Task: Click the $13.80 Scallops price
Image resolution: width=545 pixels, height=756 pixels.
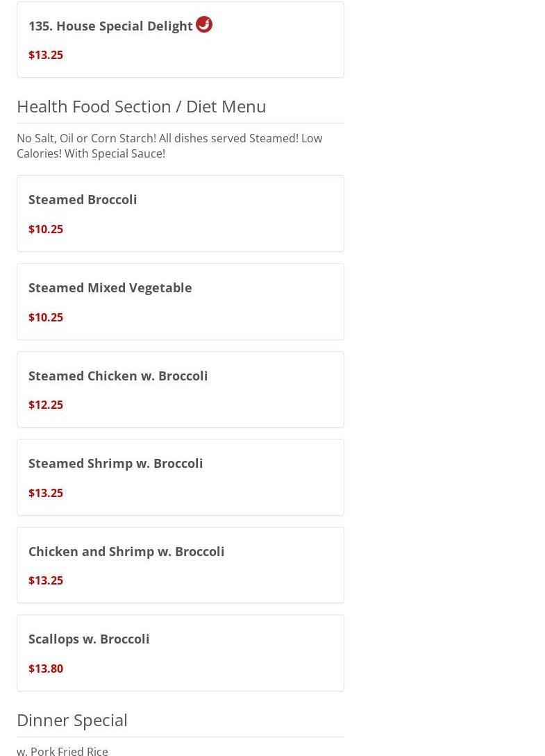Action: pos(46,669)
